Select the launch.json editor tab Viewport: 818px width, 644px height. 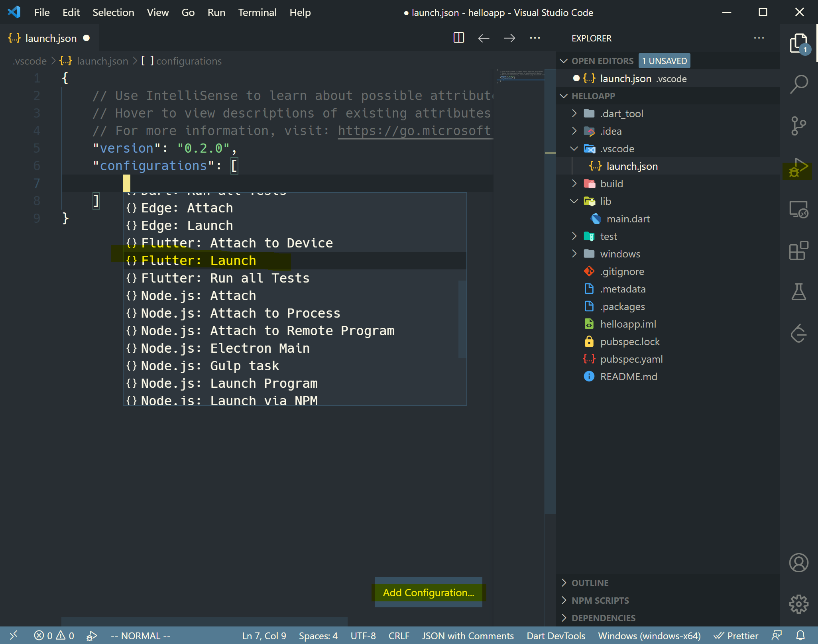[x=51, y=38]
